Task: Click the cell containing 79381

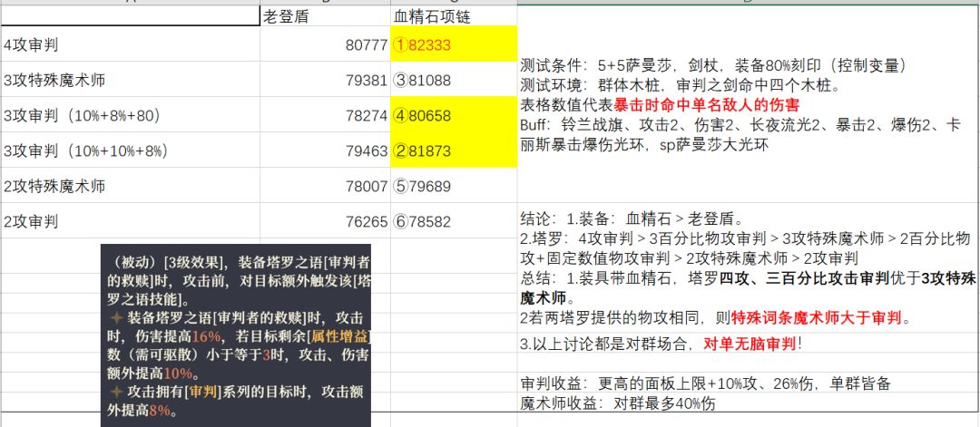Action: click(x=325, y=79)
